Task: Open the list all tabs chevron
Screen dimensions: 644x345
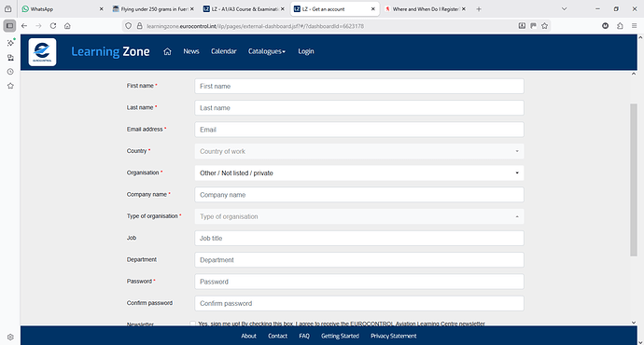Action: tap(565, 9)
